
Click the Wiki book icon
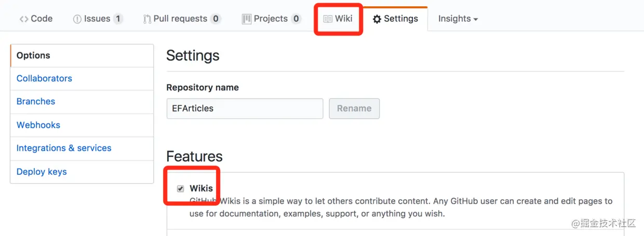328,19
